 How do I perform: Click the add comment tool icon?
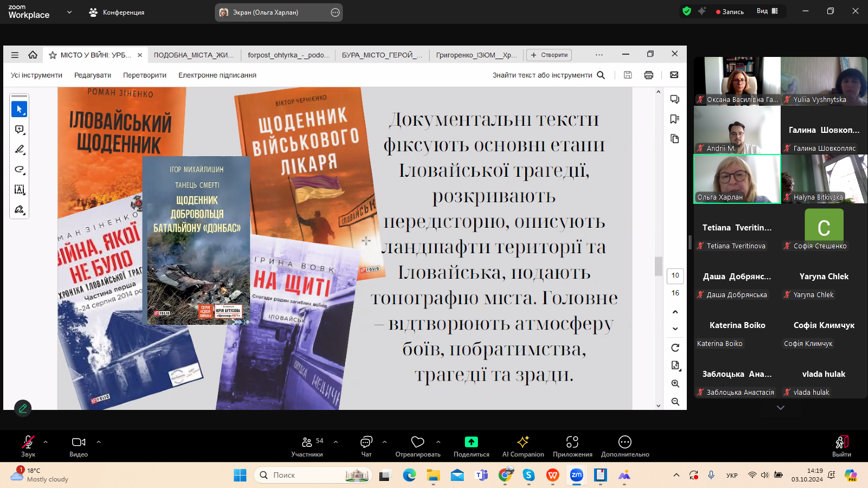pos(20,130)
